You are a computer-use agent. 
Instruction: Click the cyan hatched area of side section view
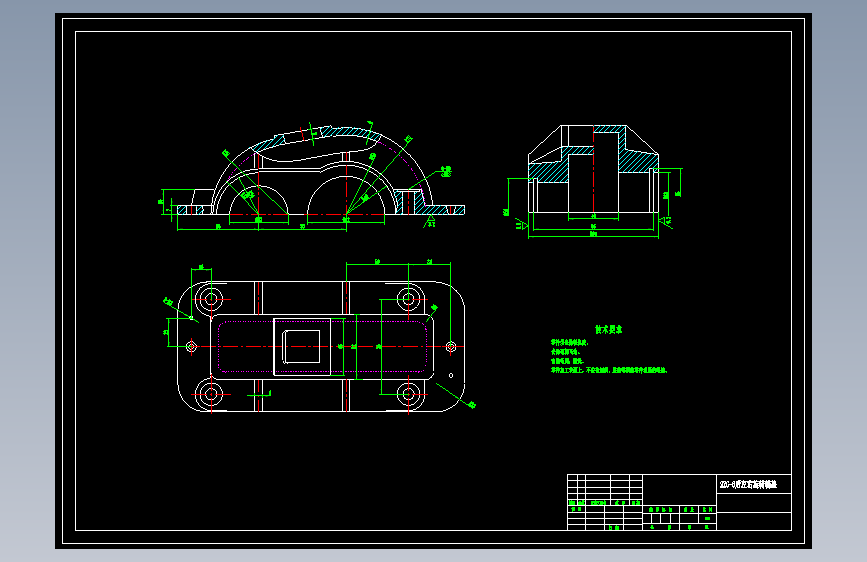pyautogui.click(x=636, y=160)
